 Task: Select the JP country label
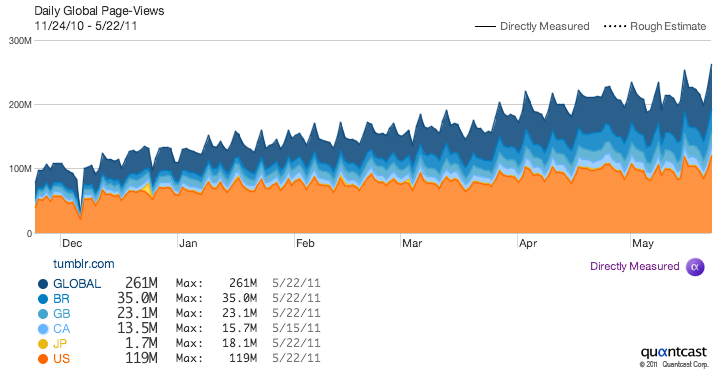(x=60, y=343)
